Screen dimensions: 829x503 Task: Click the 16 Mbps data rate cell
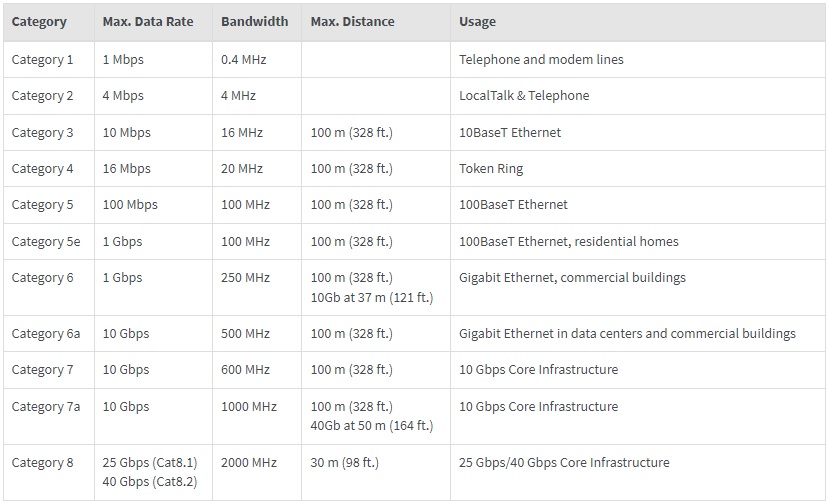point(126,169)
